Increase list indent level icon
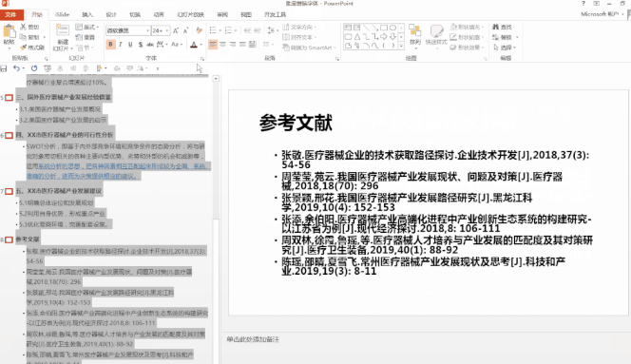Image resolution: width=631 pixels, height=364 pixels. [x=258, y=30]
